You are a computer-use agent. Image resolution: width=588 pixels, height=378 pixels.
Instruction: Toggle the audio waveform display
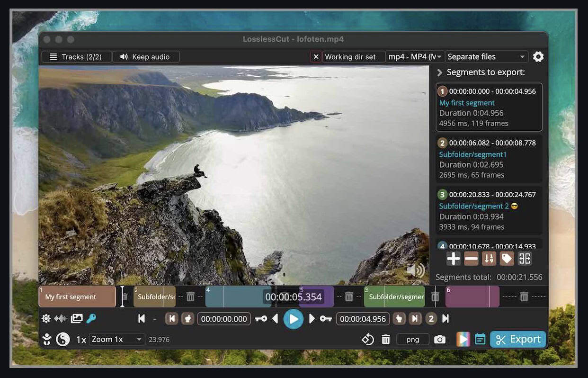tap(61, 319)
